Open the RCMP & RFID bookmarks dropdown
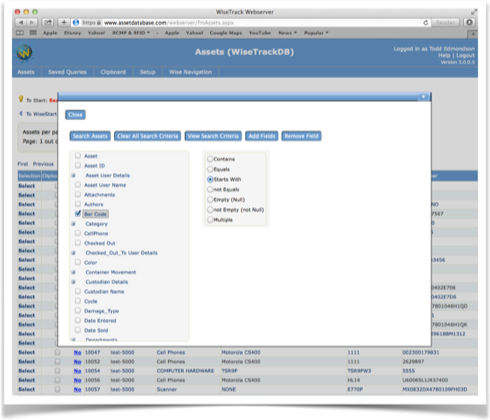Image resolution: width=490 pixels, height=420 pixels. [x=131, y=33]
